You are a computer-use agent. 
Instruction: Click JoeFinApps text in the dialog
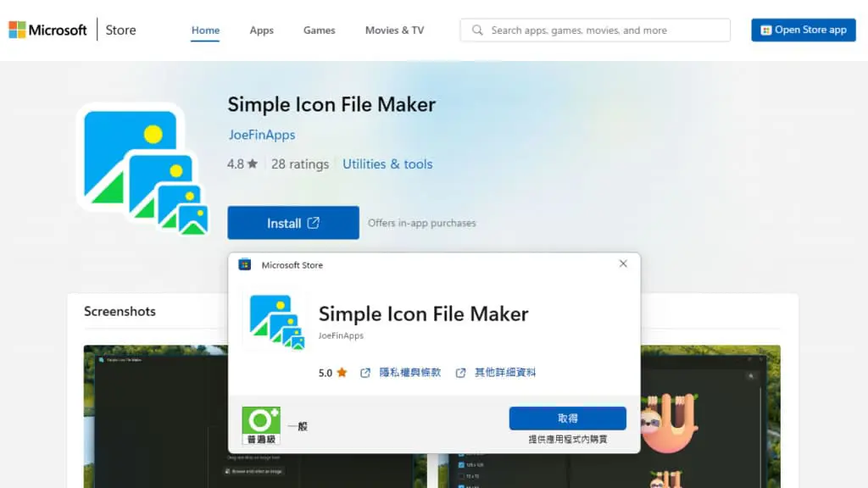pyautogui.click(x=341, y=335)
